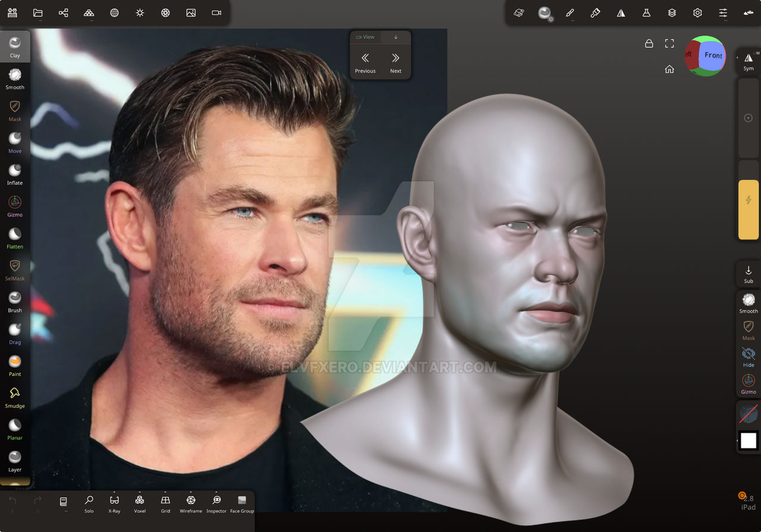
Task: Select the Smooth tool in left toolbar
Action: click(x=15, y=79)
